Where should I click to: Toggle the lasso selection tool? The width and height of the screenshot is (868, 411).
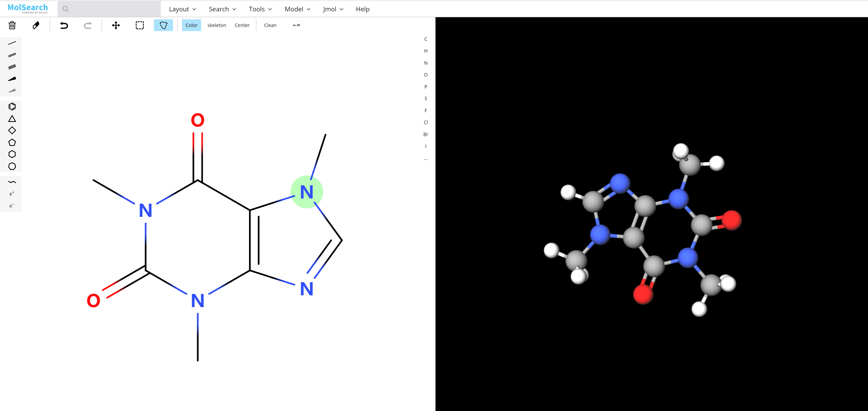click(163, 25)
